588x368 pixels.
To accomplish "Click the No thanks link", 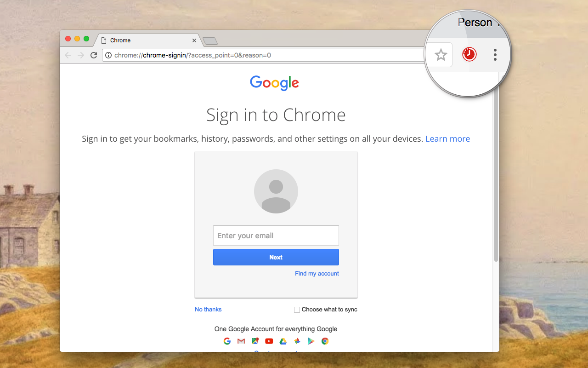I will click(208, 309).
